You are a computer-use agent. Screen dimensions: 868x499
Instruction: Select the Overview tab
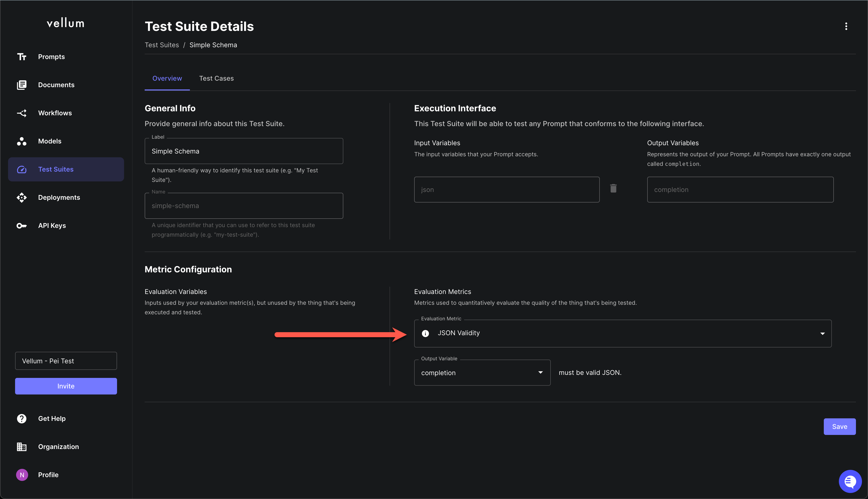point(167,78)
